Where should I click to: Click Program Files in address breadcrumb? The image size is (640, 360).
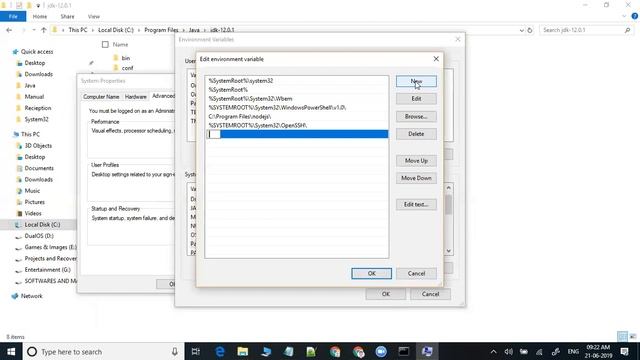[161, 30]
